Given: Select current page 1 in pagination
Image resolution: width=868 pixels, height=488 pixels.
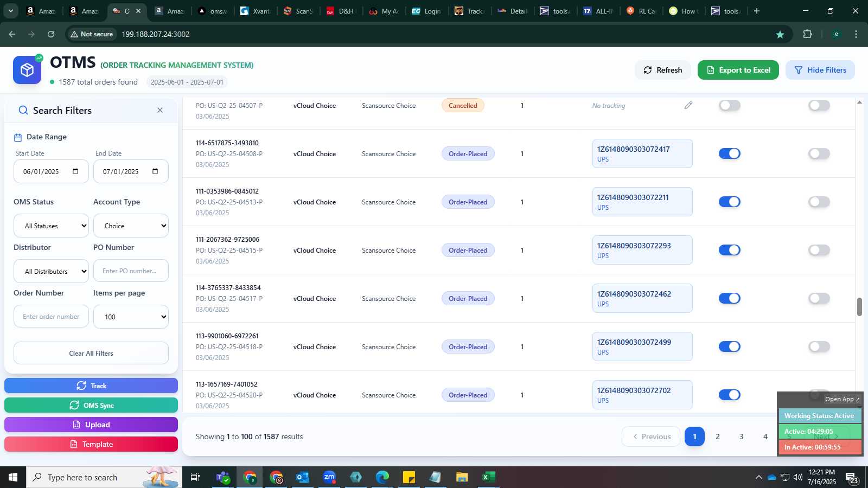Looking at the screenshot, I should click(x=694, y=436).
